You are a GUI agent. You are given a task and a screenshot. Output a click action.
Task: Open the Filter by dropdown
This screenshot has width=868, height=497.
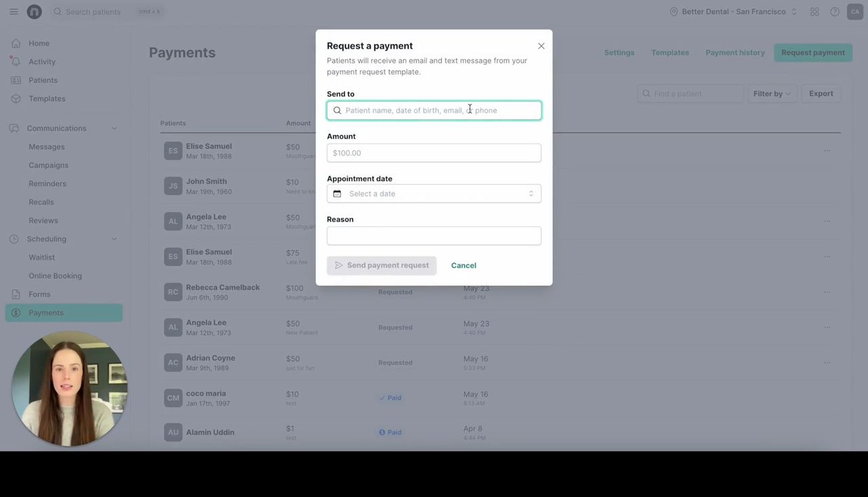click(772, 94)
